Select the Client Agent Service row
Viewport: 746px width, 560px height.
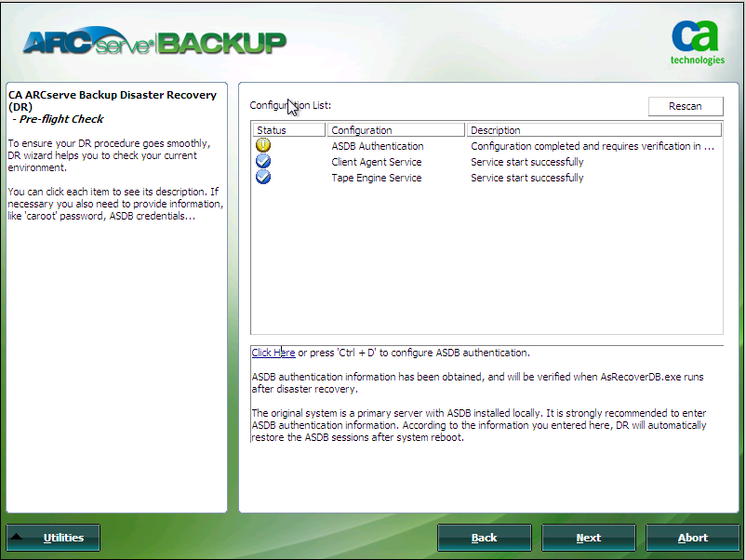[486, 162]
